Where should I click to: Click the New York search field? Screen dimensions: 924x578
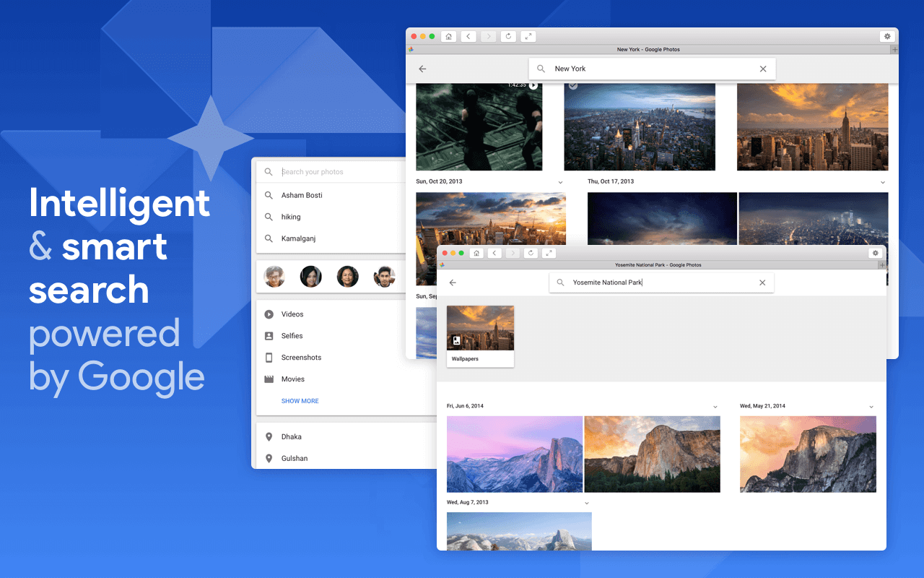pyautogui.click(x=653, y=69)
